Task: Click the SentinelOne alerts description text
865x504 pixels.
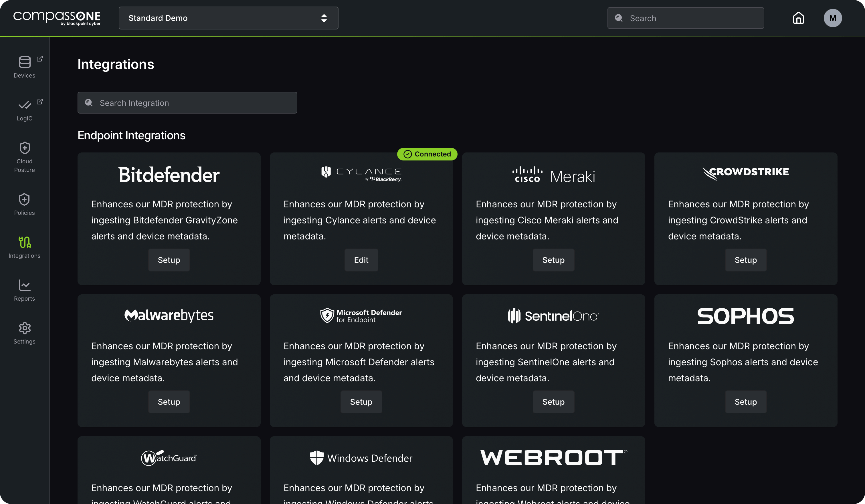Action: 546,362
